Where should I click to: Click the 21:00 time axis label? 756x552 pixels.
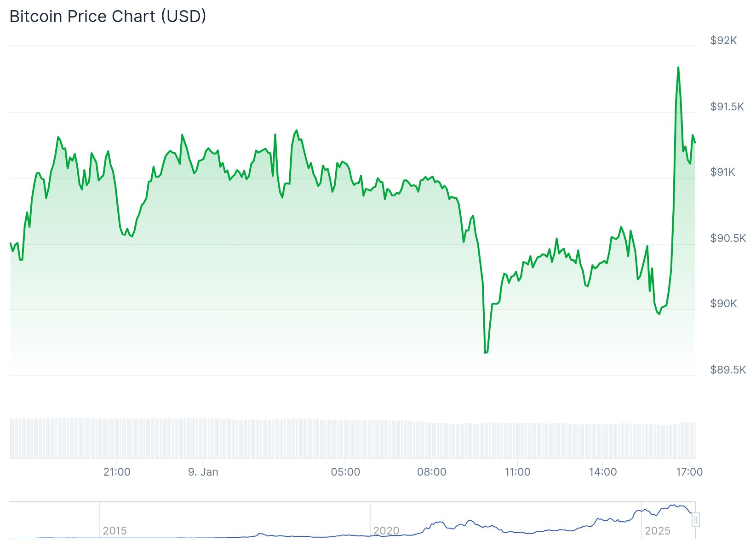(117, 472)
